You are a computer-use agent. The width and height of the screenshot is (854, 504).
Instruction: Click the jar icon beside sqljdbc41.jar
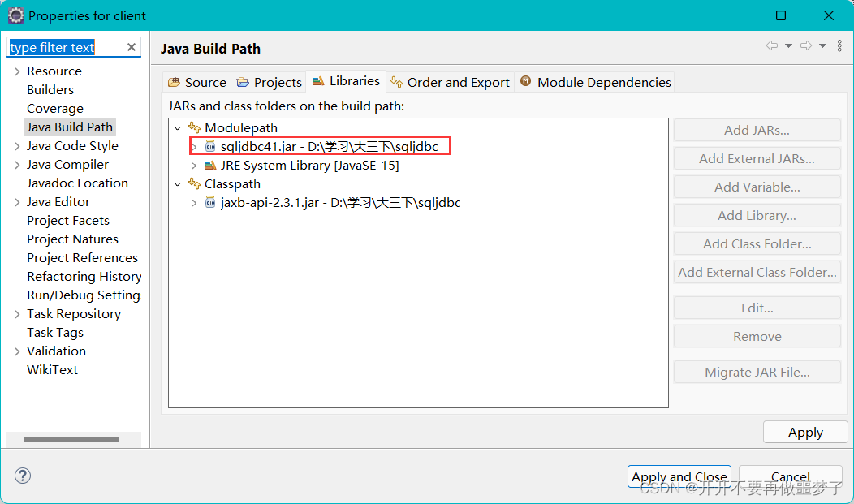click(x=210, y=146)
